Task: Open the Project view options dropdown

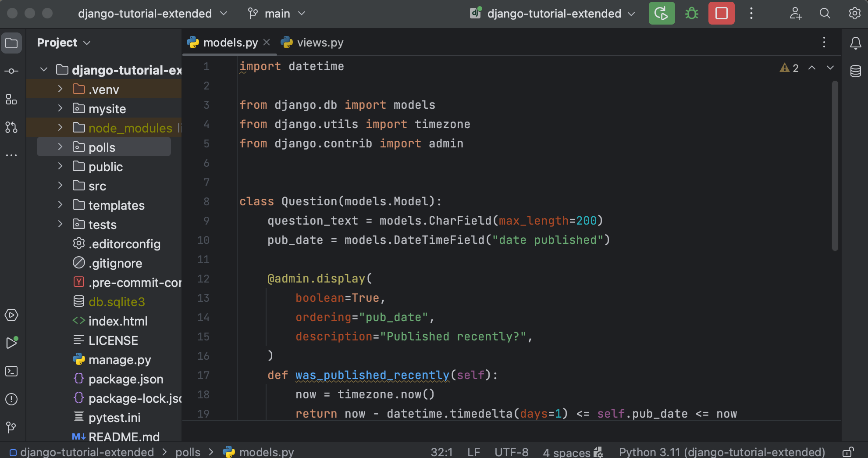Action: point(87,42)
